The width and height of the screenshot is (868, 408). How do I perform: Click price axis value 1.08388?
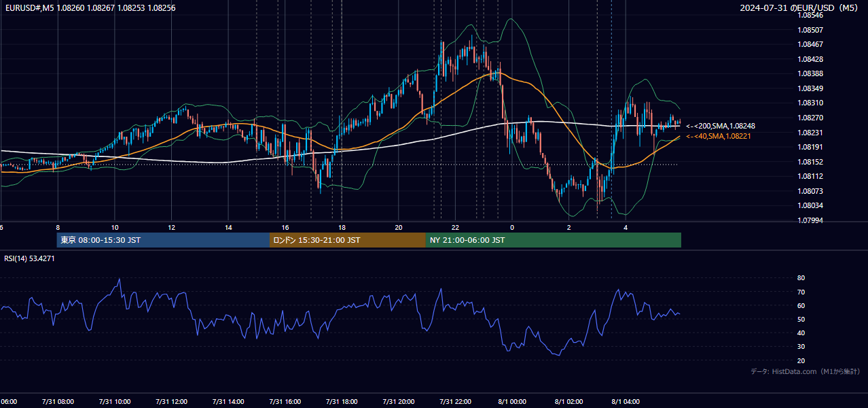coord(810,73)
